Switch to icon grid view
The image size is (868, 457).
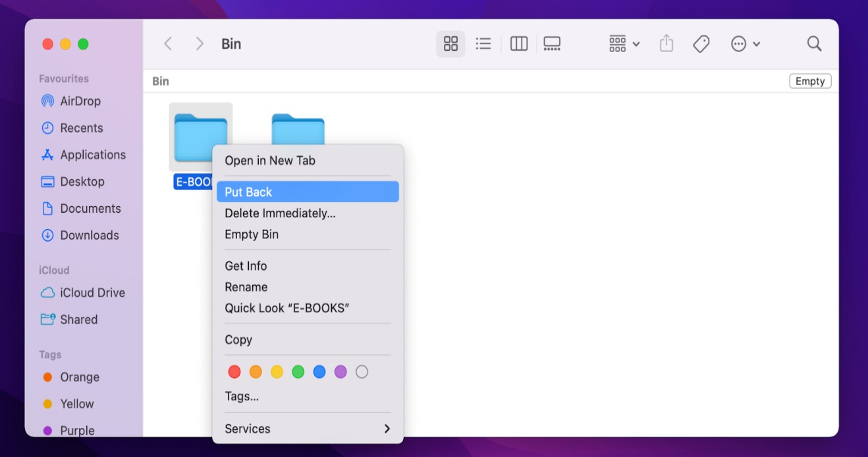tap(450, 44)
